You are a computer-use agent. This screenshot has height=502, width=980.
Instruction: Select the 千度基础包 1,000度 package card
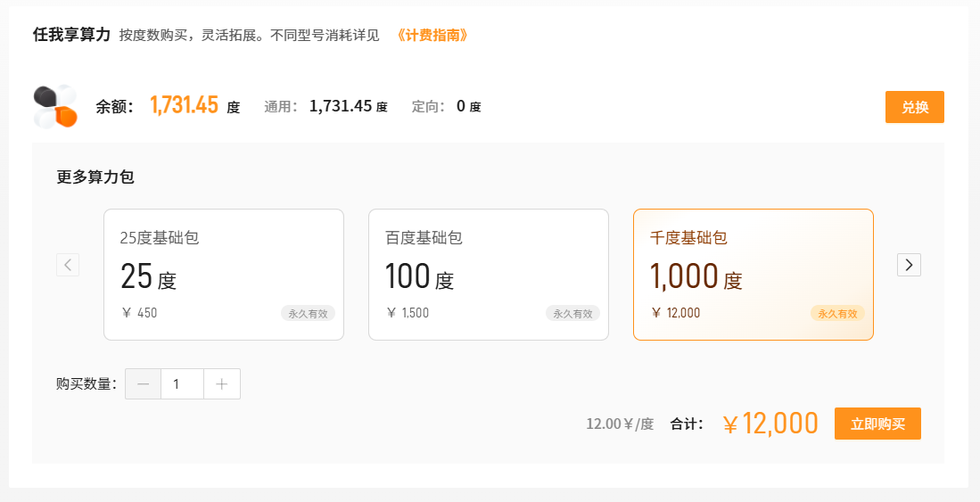click(753, 274)
